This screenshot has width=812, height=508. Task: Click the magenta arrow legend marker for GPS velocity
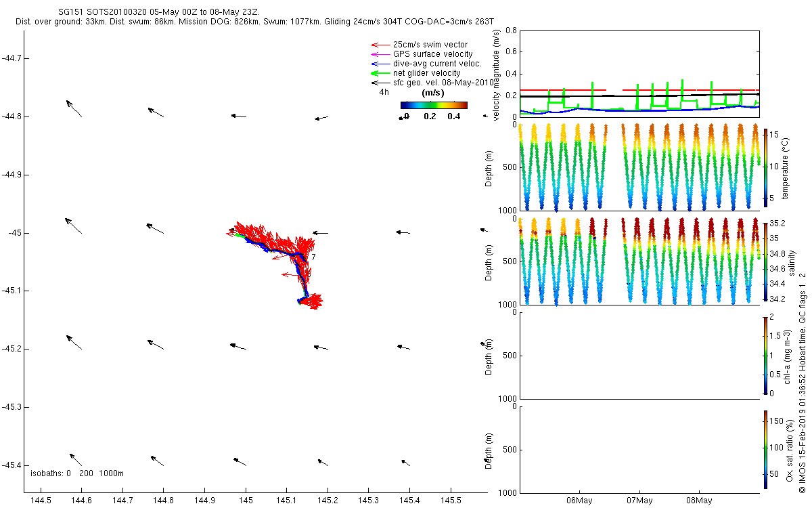tap(379, 54)
